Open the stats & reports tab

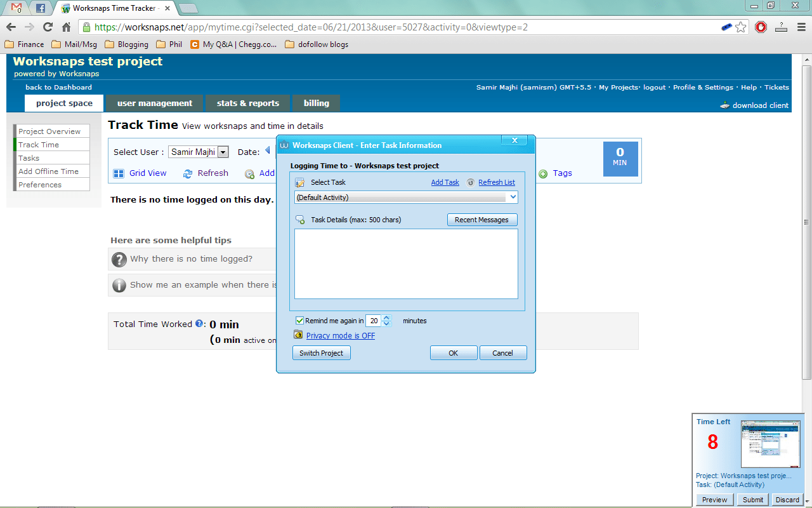click(x=247, y=104)
